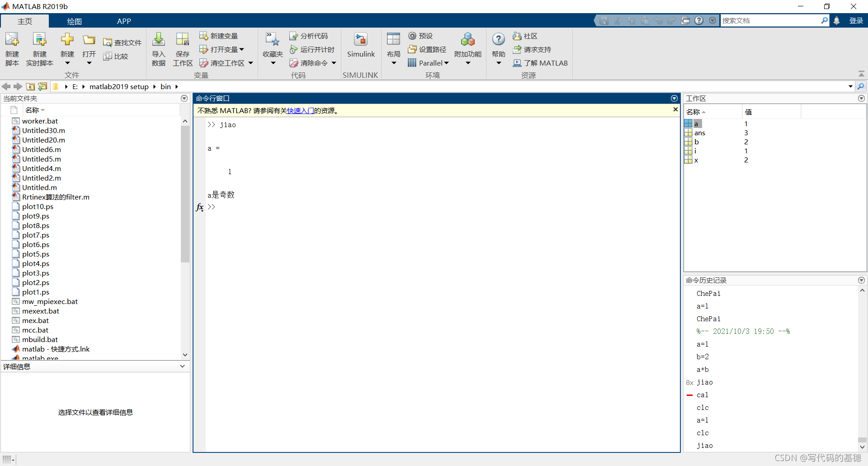This screenshot has height=466, width=868.
Task: Switch to the APP tab
Action: (x=124, y=21)
